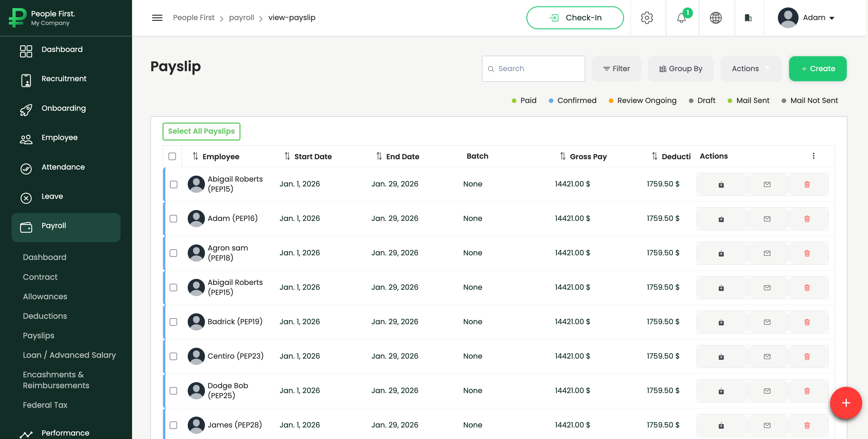Open the hamburger sidebar toggle menu
The height and width of the screenshot is (439, 868).
[x=157, y=18]
